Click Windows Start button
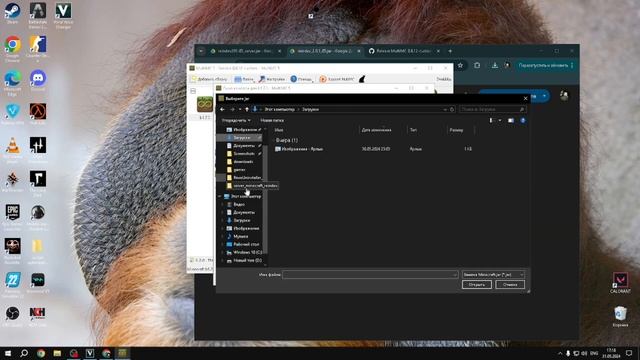640x360 pixels. pos(8,353)
